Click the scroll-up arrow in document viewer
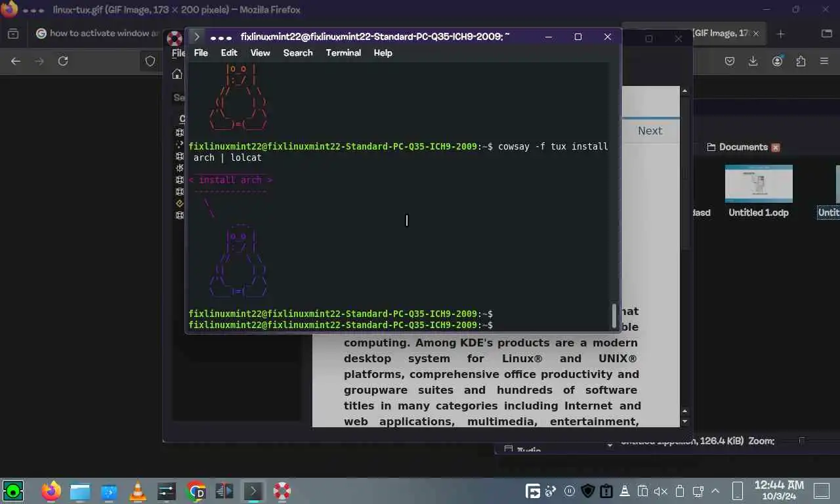Screen dimensions: 840x504 685,91
